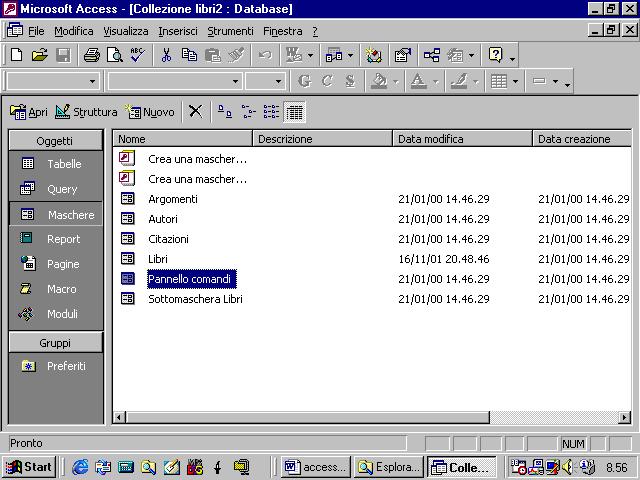This screenshot has height=480, width=640.
Task: Open Print Preview icon
Action: click(x=115, y=55)
